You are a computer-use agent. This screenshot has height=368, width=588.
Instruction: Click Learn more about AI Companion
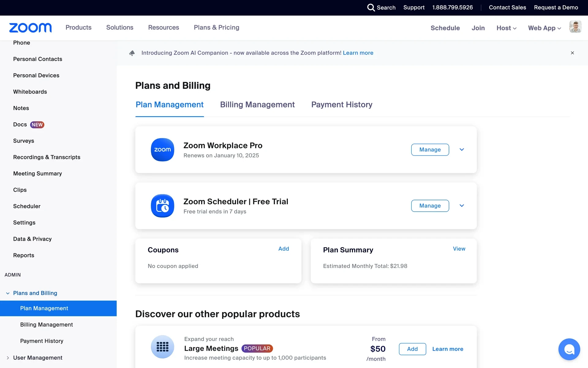coord(358,53)
